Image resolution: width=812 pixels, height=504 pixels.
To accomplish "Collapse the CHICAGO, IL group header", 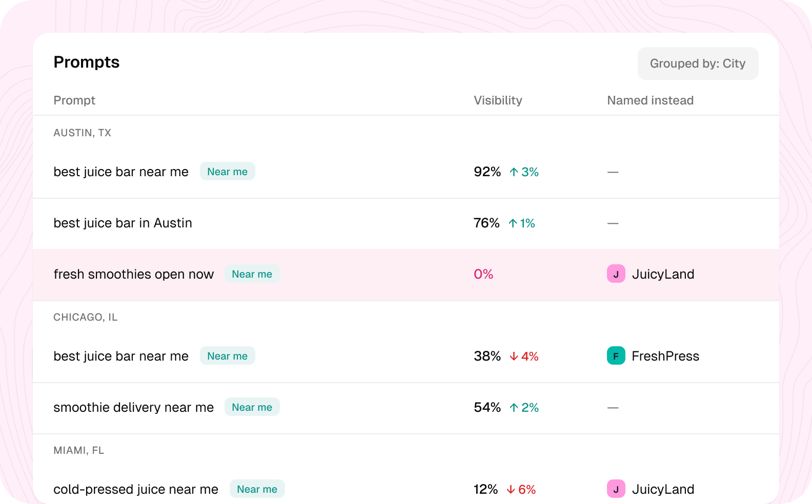I will pyautogui.click(x=86, y=317).
